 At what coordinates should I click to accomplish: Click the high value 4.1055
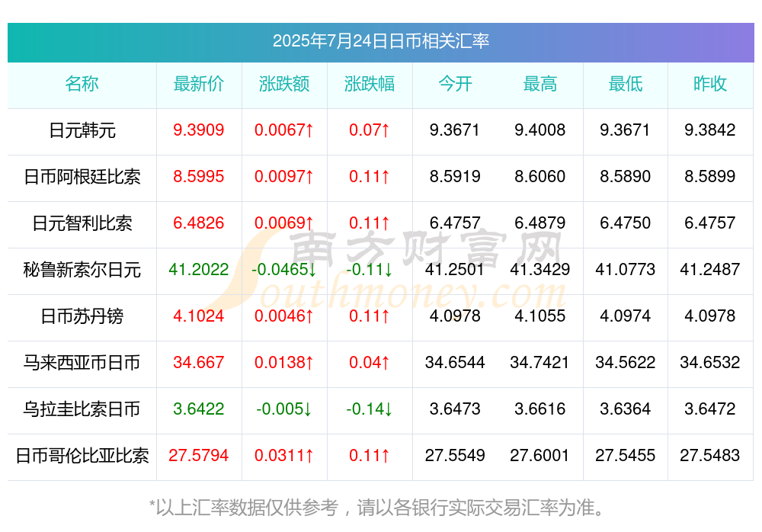point(540,316)
